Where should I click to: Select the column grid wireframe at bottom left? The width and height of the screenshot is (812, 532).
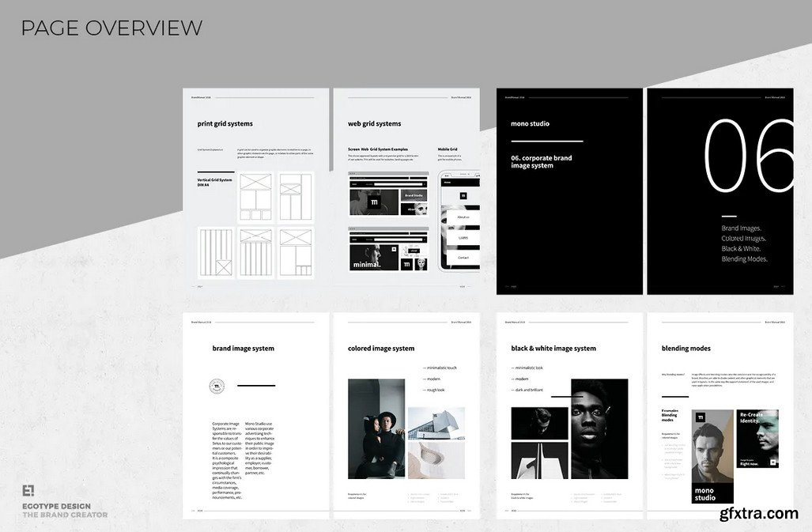216,252
